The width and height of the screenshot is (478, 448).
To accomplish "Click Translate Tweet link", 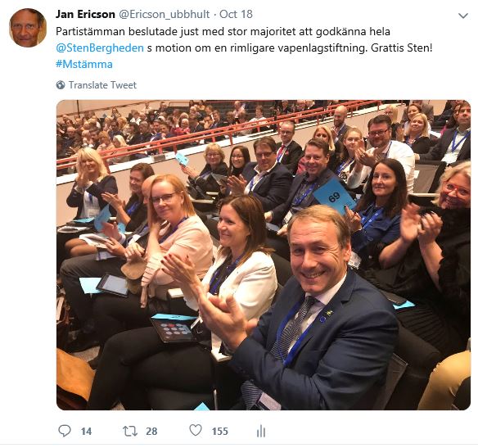I will [102, 85].
